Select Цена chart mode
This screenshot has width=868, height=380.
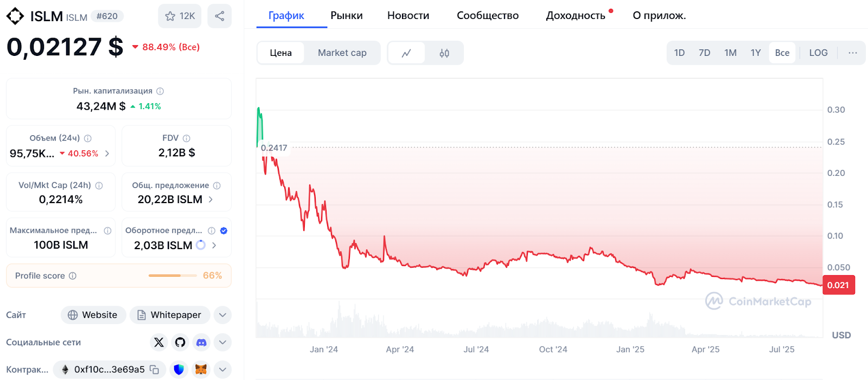[x=280, y=53]
